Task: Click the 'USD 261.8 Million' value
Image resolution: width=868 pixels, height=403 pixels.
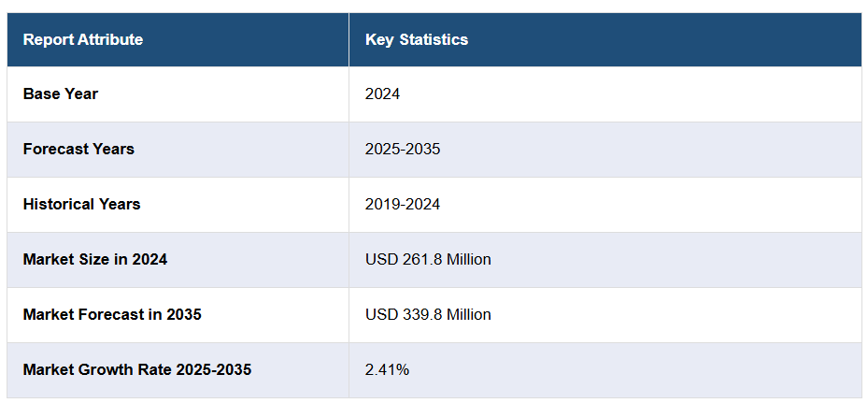Action: tap(428, 259)
